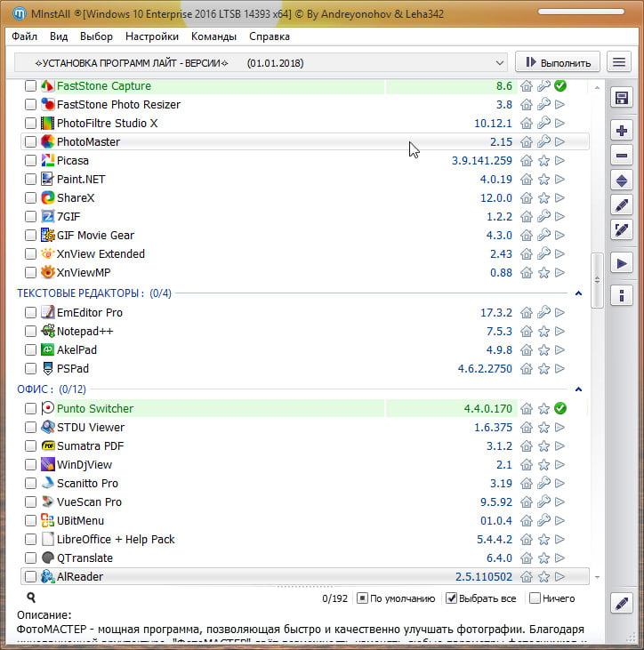Click the run arrow for Notepad++
The width and height of the screenshot is (644, 650).
click(560, 332)
